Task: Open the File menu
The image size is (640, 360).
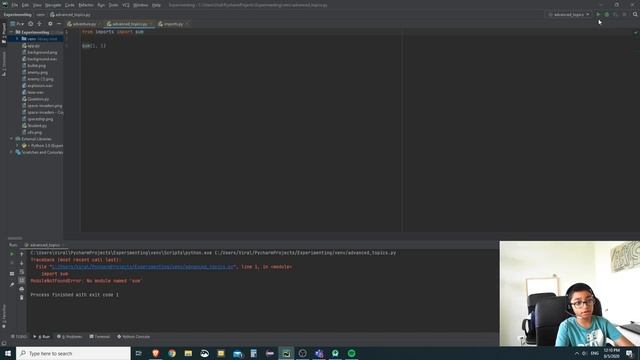Action: tap(15, 5)
